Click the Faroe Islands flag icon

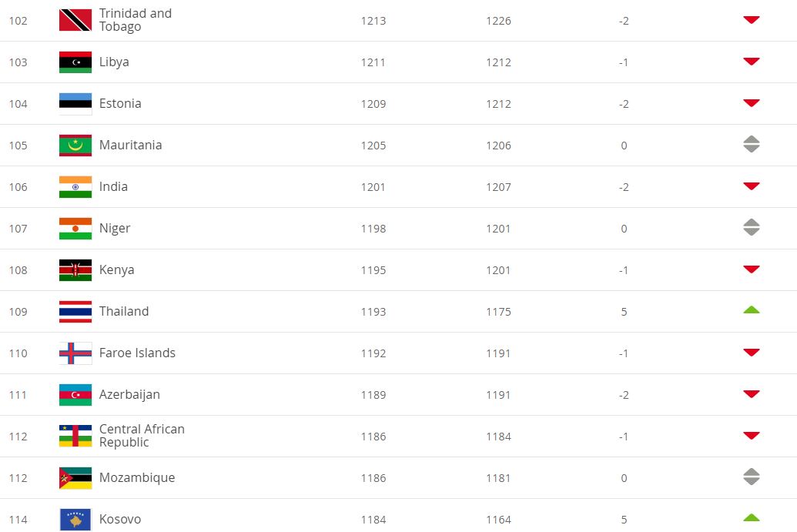pyautogui.click(x=75, y=353)
